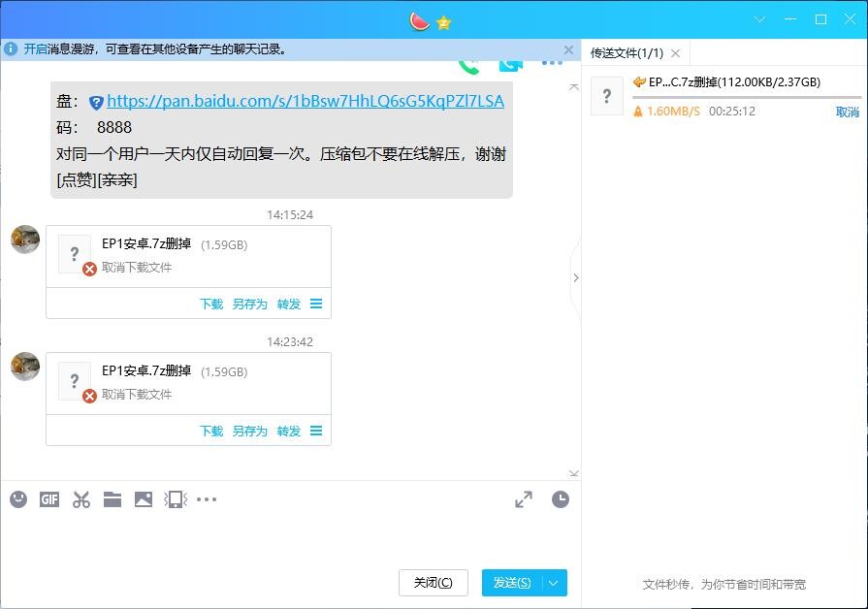Click the folder icon to send file
This screenshot has width=868, height=609.
pyautogui.click(x=113, y=499)
